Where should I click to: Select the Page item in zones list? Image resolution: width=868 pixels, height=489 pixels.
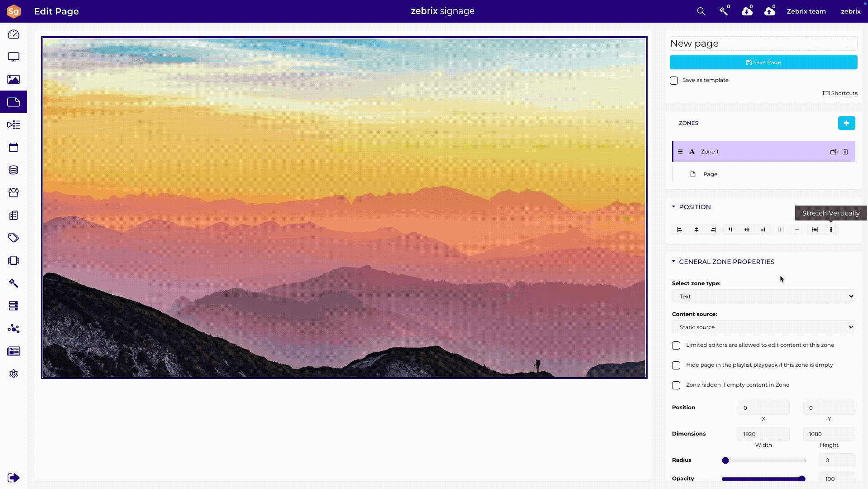click(x=710, y=174)
